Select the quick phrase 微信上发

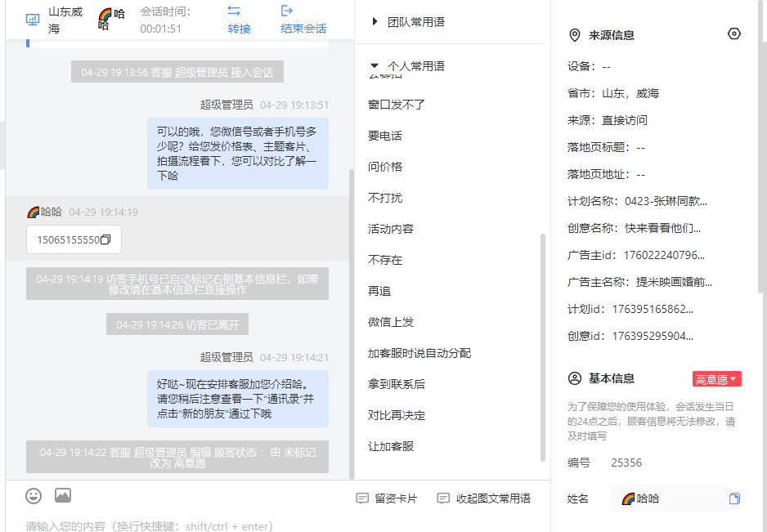[x=391, y=322]
